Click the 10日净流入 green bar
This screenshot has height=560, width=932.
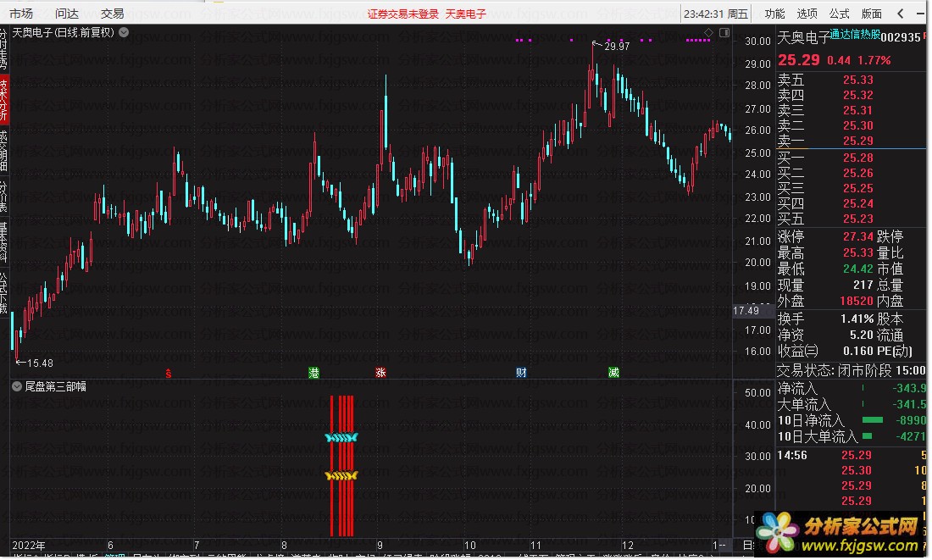[x=873, y=420]
